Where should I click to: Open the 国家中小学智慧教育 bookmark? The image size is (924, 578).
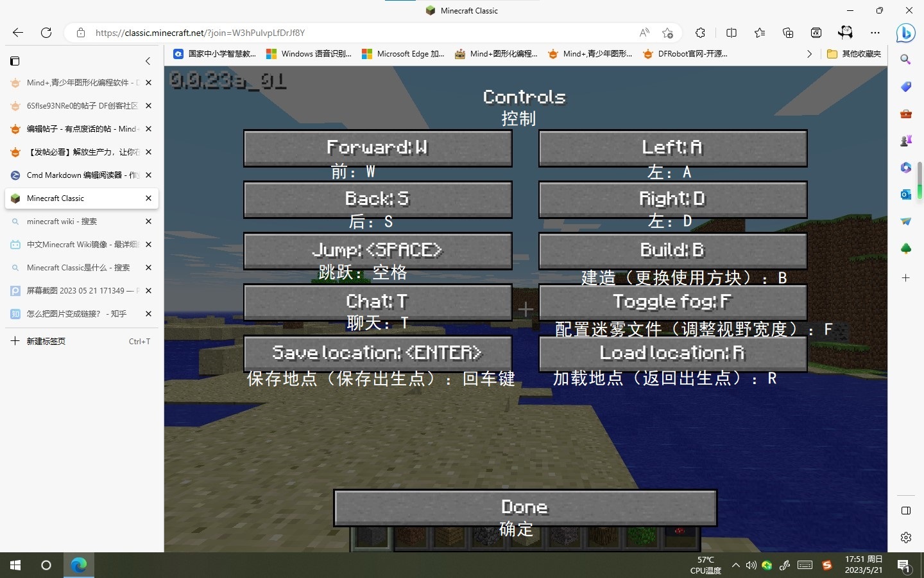215,54
